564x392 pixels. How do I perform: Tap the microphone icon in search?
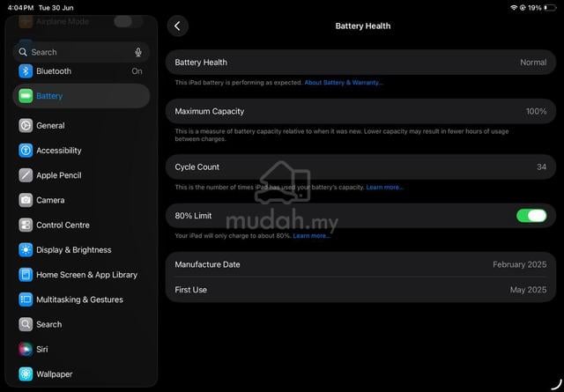(138, 52)
